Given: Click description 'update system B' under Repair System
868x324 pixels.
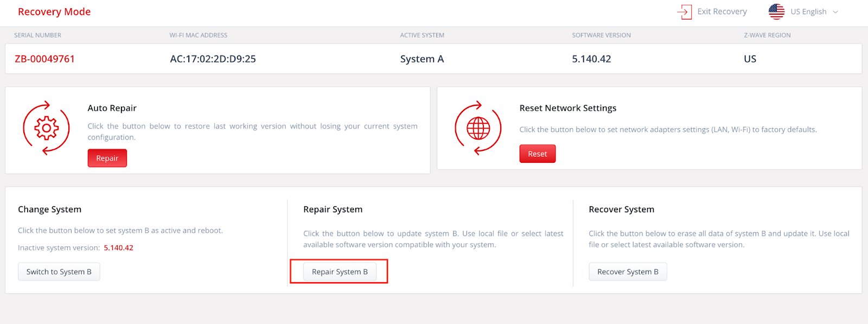Looking at the screenshot, I should coord(433,239).
